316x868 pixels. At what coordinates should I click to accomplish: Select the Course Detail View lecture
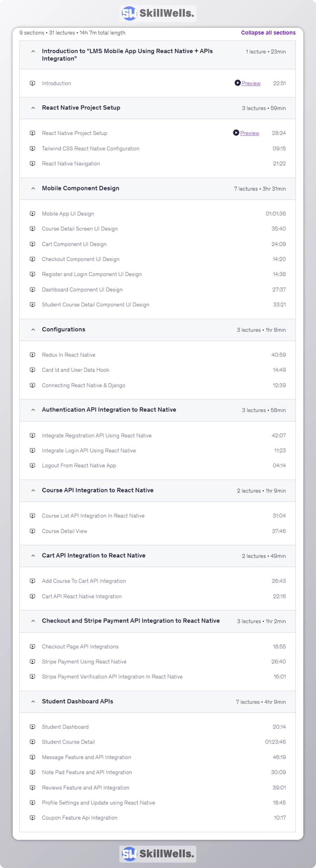tap(65, 531)
